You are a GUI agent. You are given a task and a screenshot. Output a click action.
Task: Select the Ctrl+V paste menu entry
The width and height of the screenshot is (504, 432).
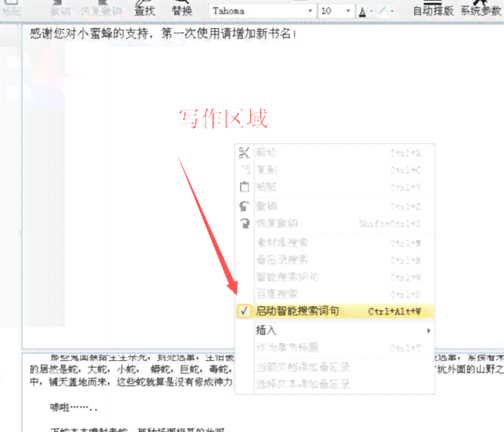(334, 187)
